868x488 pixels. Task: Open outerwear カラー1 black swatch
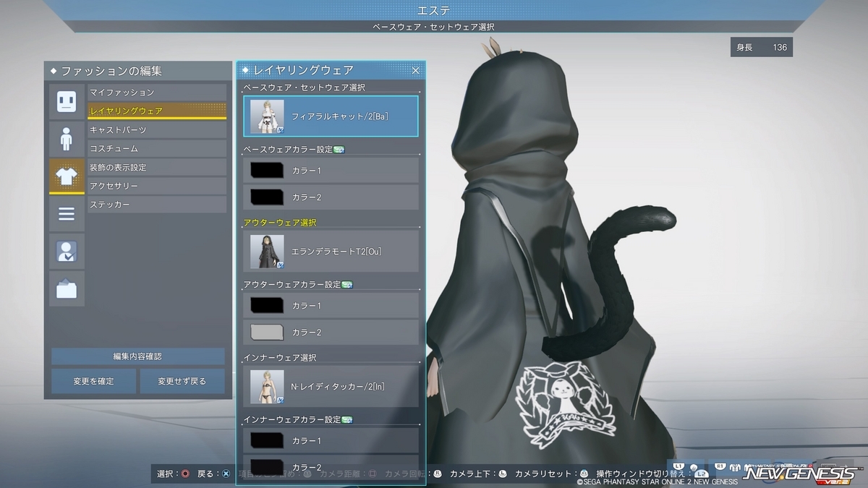267,306
